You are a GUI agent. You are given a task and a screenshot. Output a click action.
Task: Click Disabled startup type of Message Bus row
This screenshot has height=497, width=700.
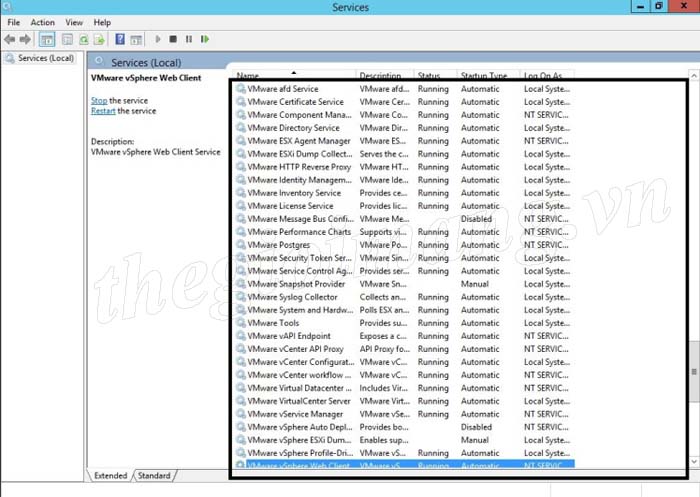[476, 219]
